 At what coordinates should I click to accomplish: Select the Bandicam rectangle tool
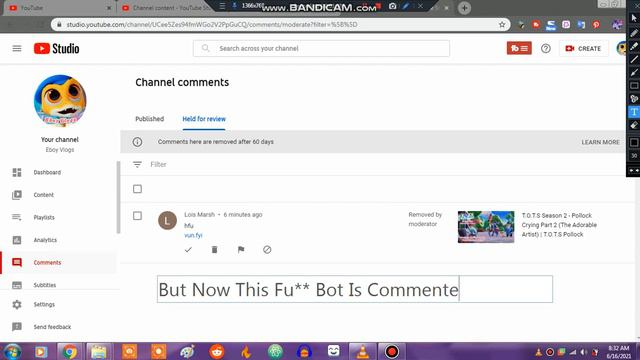point(633,86)
